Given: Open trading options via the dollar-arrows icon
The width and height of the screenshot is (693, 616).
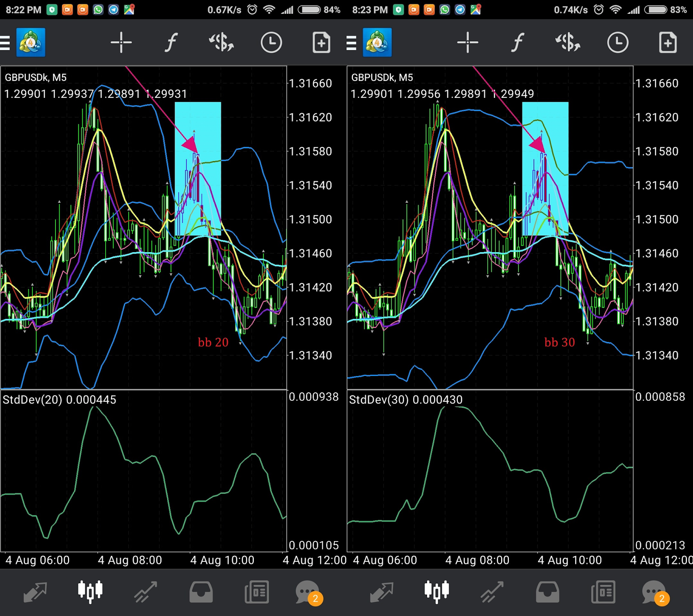Looking at the screenshot, I should click(x=222, y=42).
